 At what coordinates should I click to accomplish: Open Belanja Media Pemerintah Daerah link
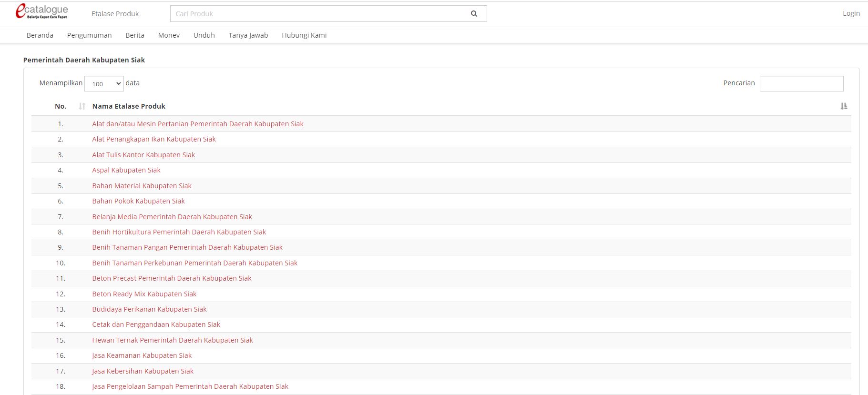(172, 217)
